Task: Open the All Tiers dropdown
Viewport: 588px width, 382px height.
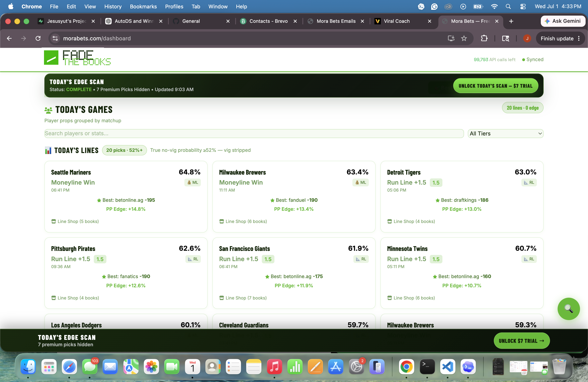Action: click(505, 133)
